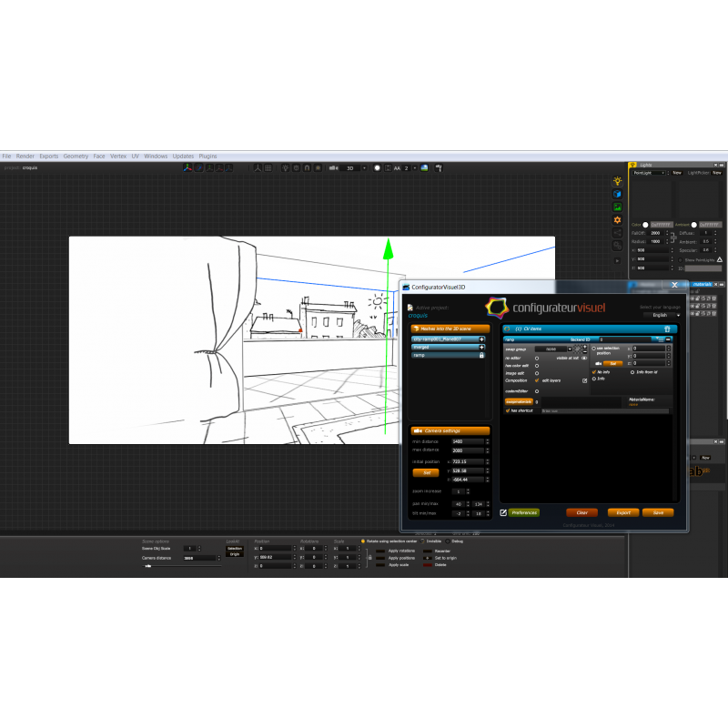Adjust the Camera distance stepper
The height and width of the screenshot is (728, 728).
click(x=219, y=558)
